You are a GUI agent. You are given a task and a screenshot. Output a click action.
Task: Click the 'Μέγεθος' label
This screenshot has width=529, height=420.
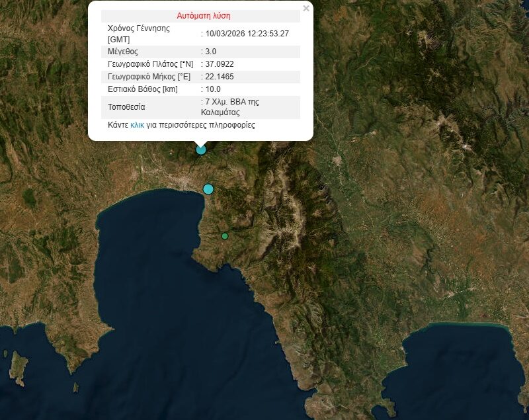122,52
